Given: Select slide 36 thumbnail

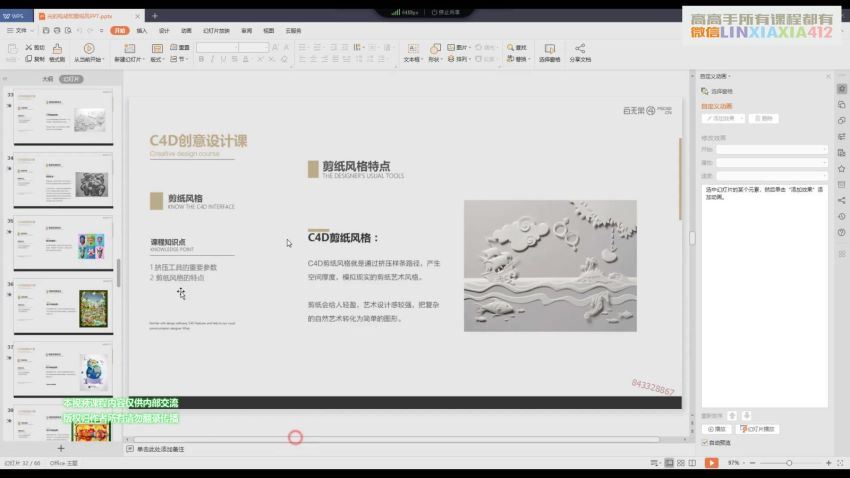Looking at the screenshot, I should coord(63,306).
